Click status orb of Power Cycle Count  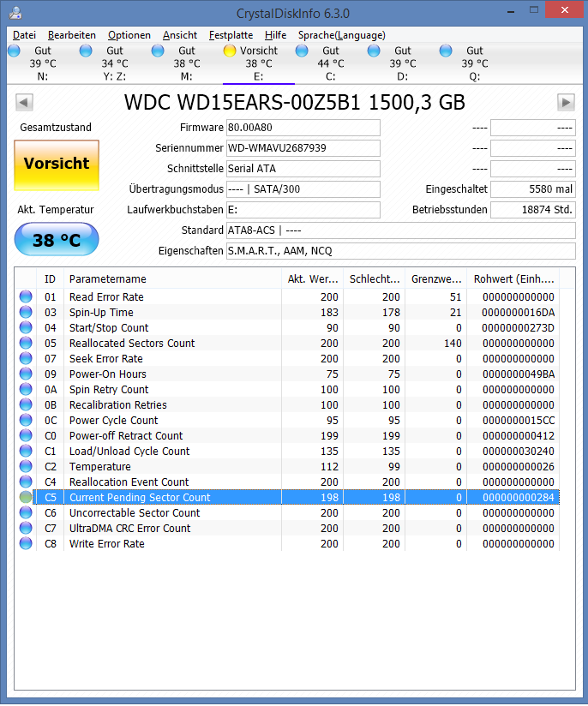pyautogui.click(x=26, y=420)
